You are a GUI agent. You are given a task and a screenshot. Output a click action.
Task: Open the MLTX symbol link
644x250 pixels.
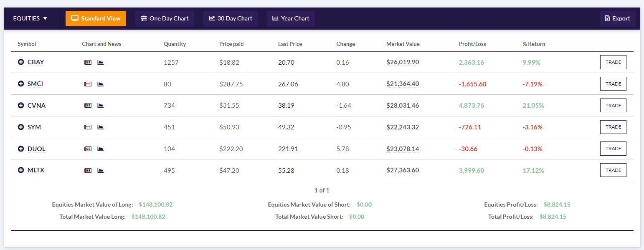click(x=36, y=170)
